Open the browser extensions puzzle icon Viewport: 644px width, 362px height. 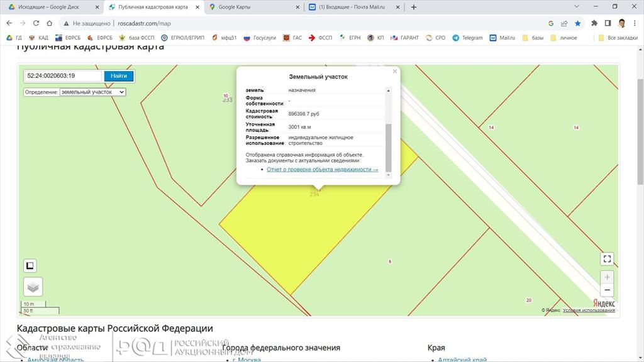[594, 23]
